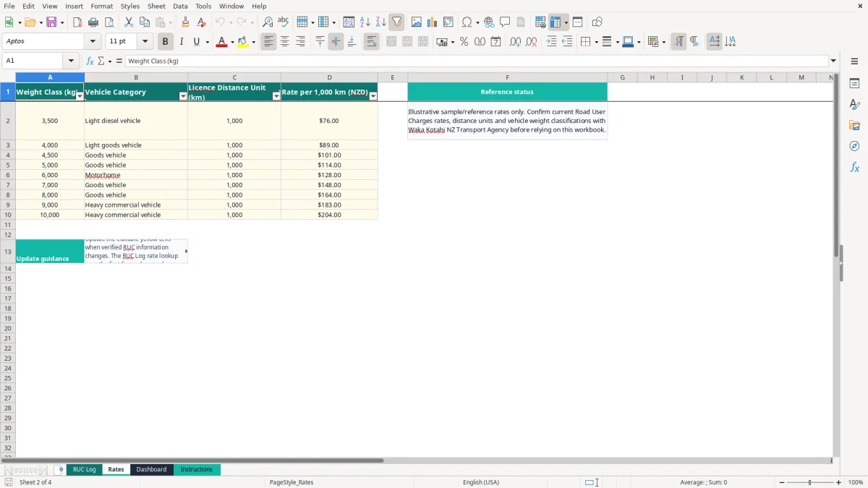Screen dimensions: 868x488
Task: Toggle Underline formatting
Action: point(196,42)
